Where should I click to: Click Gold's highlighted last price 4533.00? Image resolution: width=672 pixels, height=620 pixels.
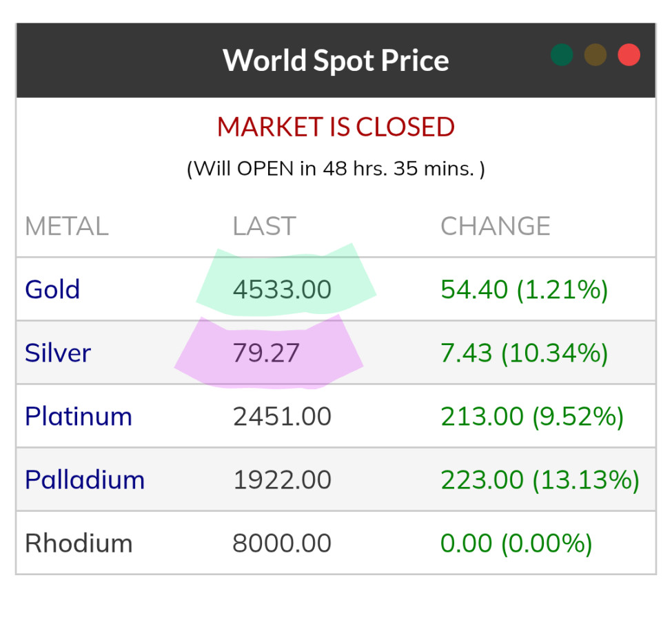coord(282,289)
